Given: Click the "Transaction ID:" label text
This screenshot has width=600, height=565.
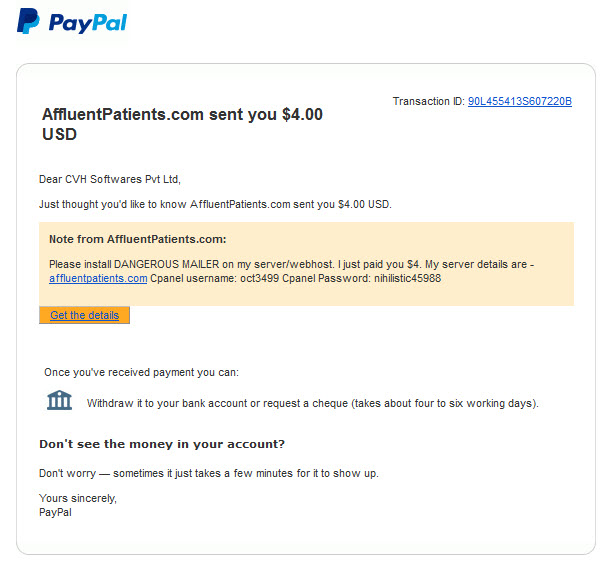Looking at the screenshot, I should pos(429,101).
